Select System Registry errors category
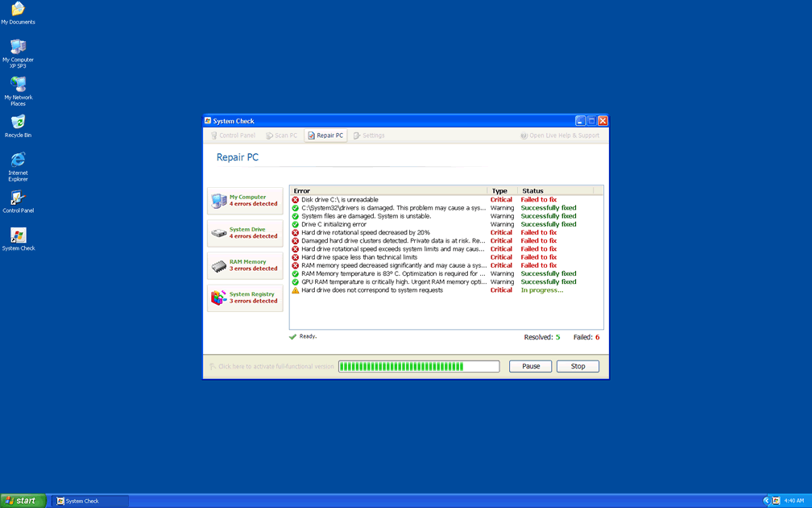Image resolution: width=812 pixels, height=508 pixels. (x=245, y=298)
